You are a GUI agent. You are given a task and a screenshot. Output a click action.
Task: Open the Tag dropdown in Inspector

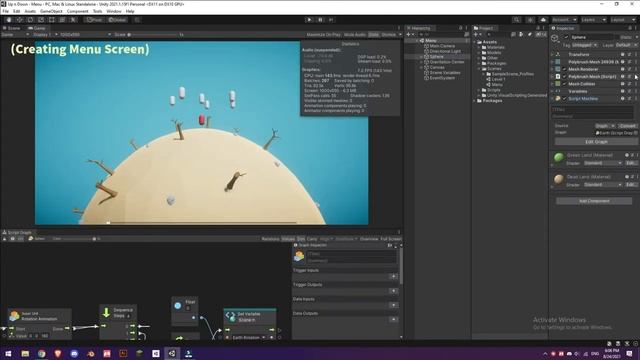[x=584, y=45]
